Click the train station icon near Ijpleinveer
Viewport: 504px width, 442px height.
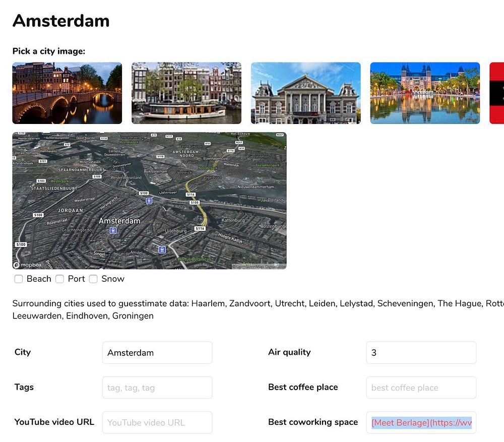(149, 201)
